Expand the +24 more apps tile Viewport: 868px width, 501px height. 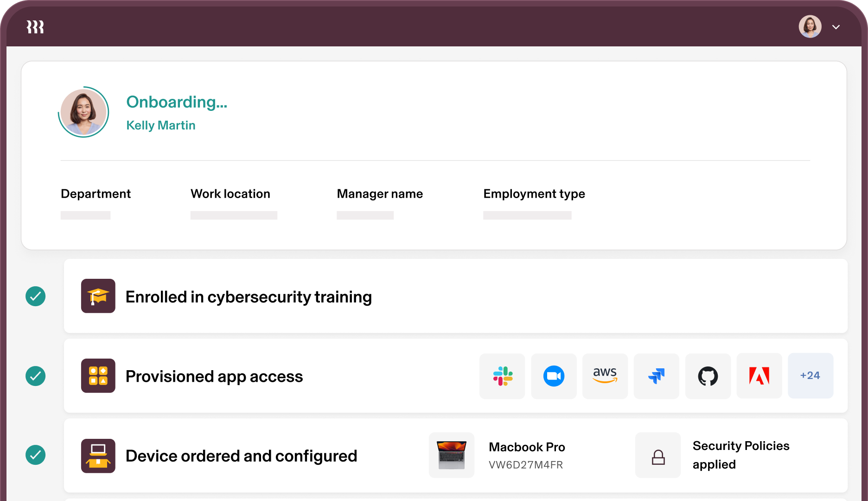coord(811,376)
